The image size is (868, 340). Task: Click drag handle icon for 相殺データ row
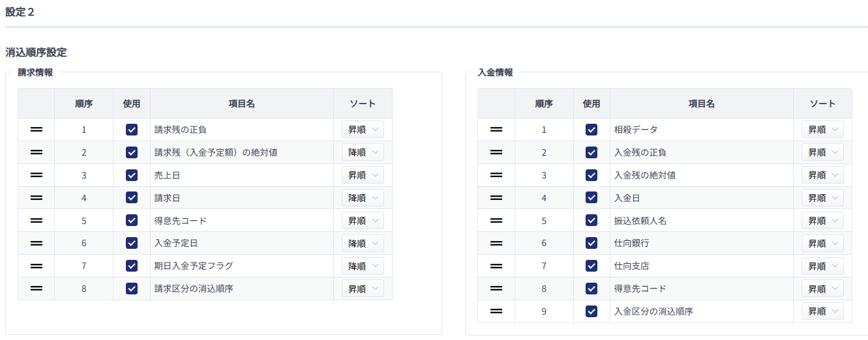click(496, 130)
